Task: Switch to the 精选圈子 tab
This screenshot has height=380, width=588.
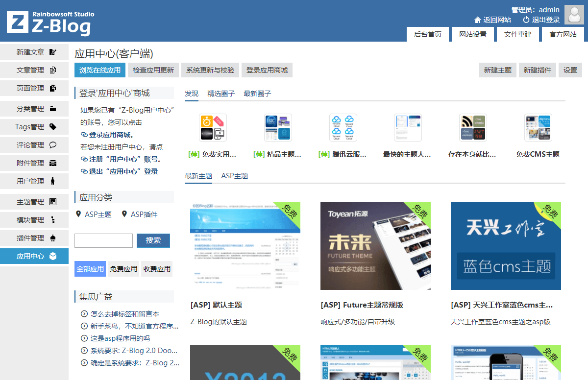Action: coord(221,94)
